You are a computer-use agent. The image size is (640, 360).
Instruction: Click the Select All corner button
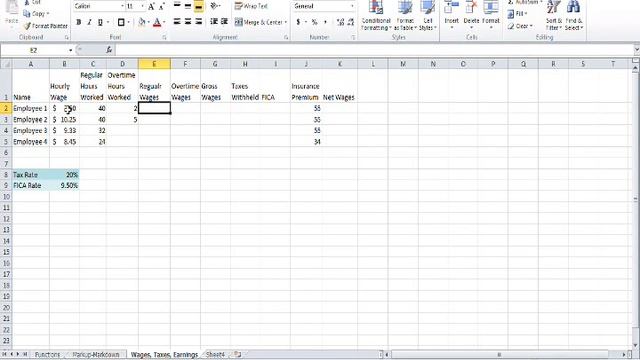[6, 64]
